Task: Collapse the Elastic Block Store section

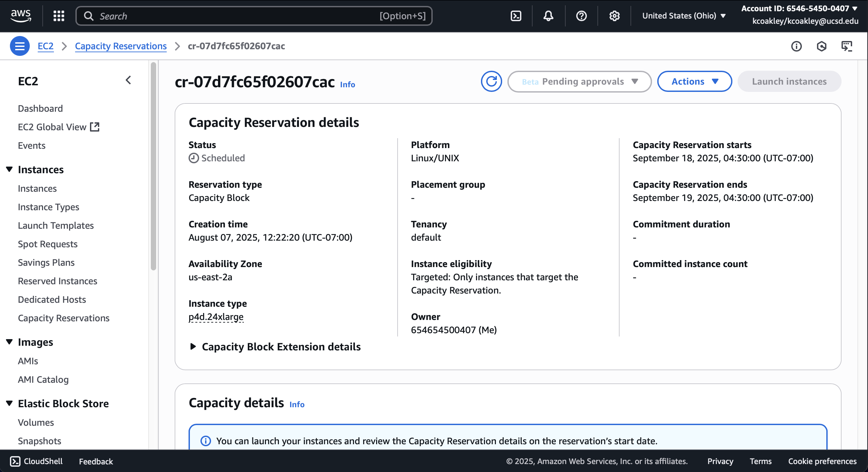Action: coord(10,403)
